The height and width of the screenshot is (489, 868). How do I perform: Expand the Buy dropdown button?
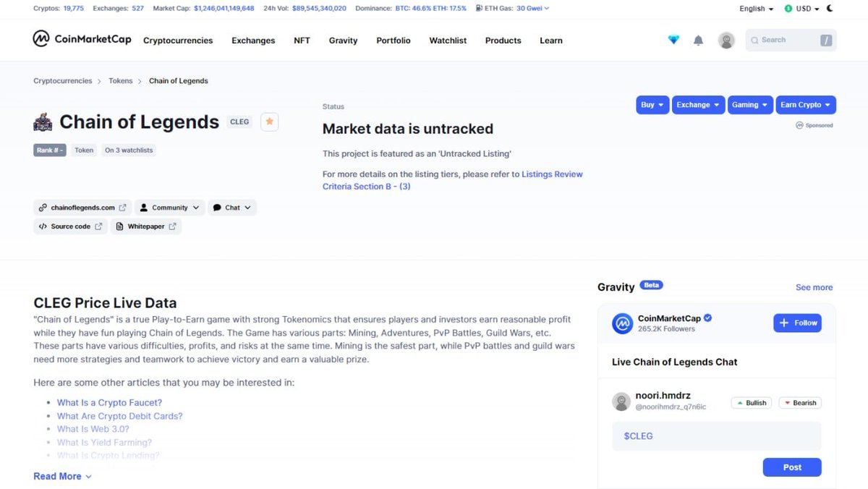click(652, 105)
